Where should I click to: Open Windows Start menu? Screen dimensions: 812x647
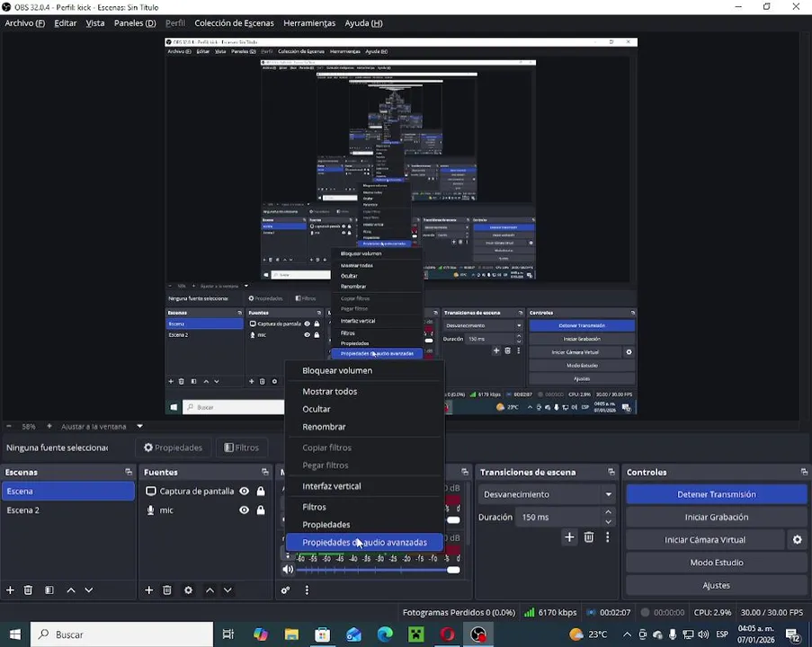coord(15,634)
